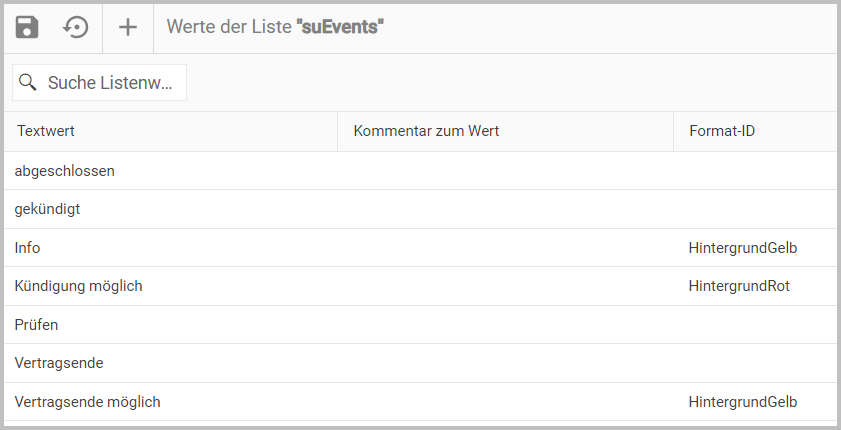
Task: Click the empty Format-ID cell for "abgeschlossen"
Action: point(755,171)
